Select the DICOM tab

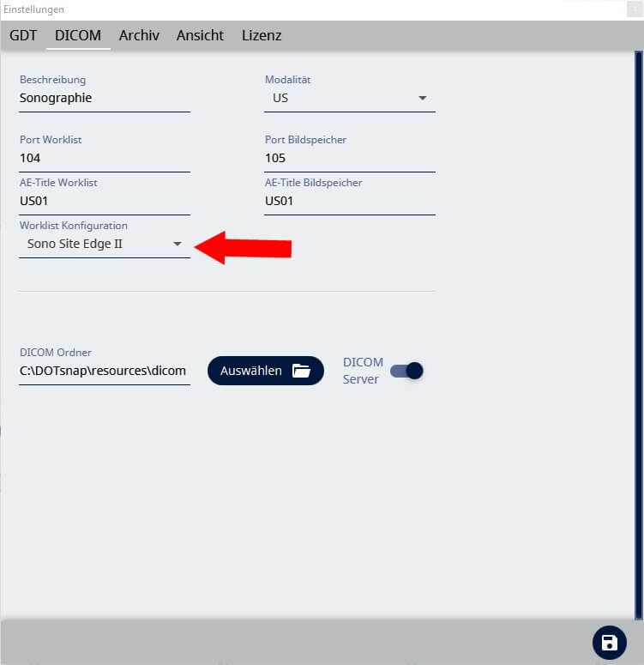(78, 35)
